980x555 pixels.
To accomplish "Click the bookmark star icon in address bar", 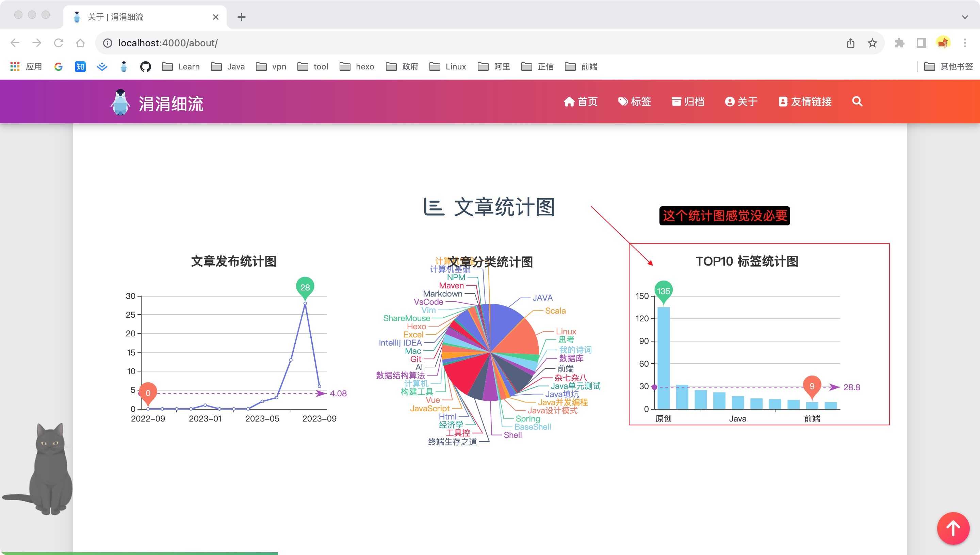I will click(872, 43).
